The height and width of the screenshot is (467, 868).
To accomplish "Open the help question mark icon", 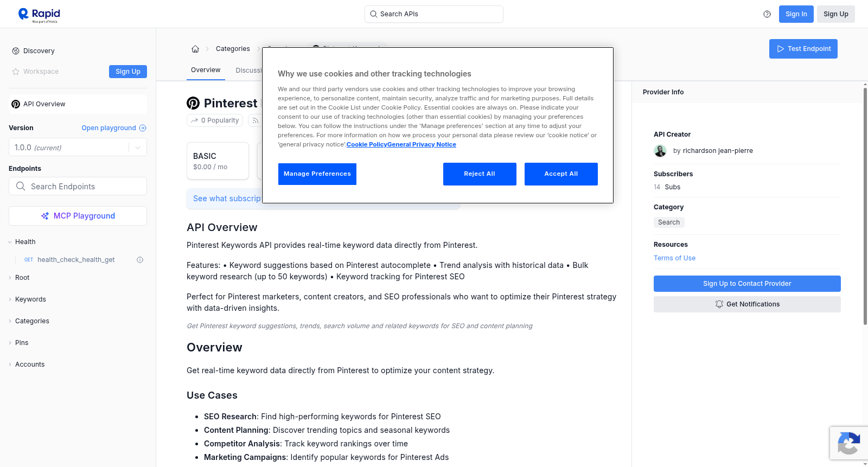I will pos(767,14).
